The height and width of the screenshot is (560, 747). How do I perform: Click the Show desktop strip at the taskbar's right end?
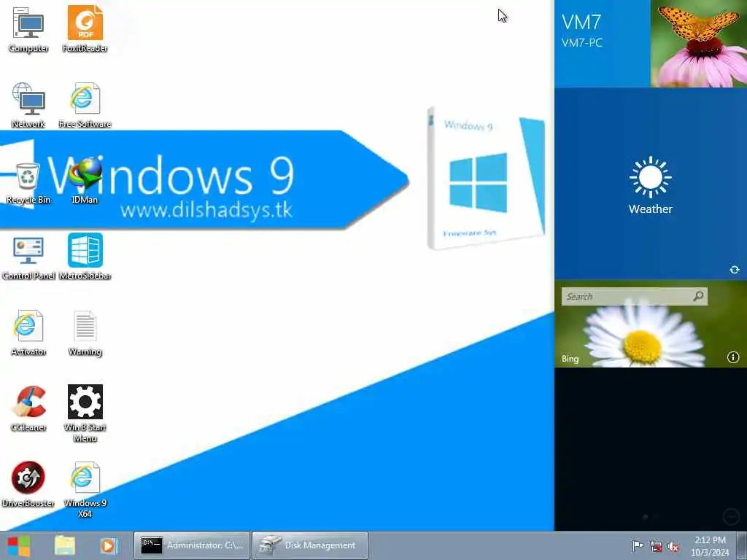click(741, 545)
